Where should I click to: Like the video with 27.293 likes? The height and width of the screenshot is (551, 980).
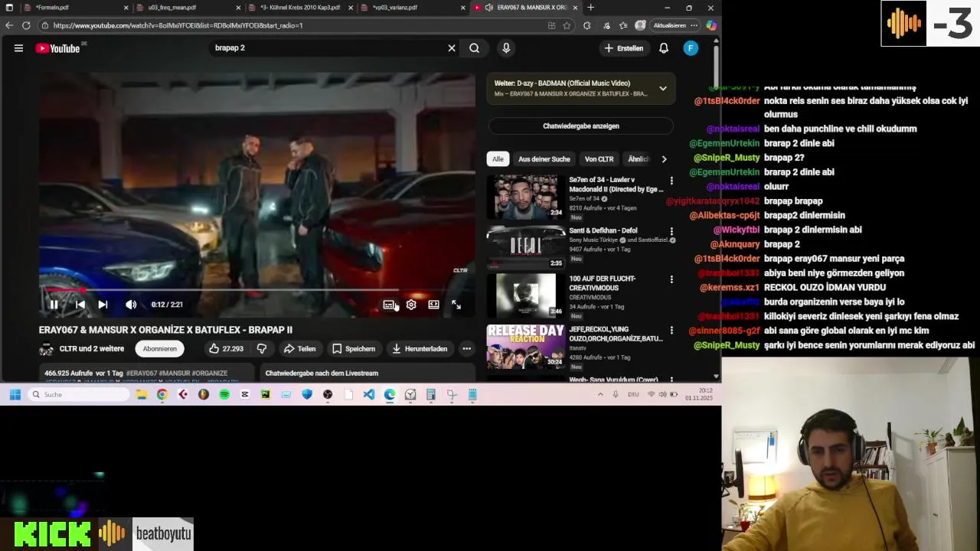pos(226,349)
